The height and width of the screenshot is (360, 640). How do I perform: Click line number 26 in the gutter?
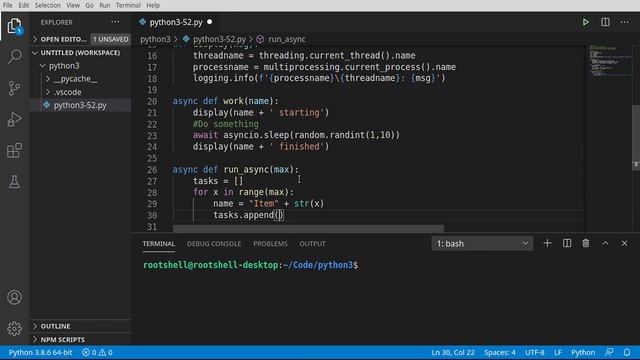[152, 169]
